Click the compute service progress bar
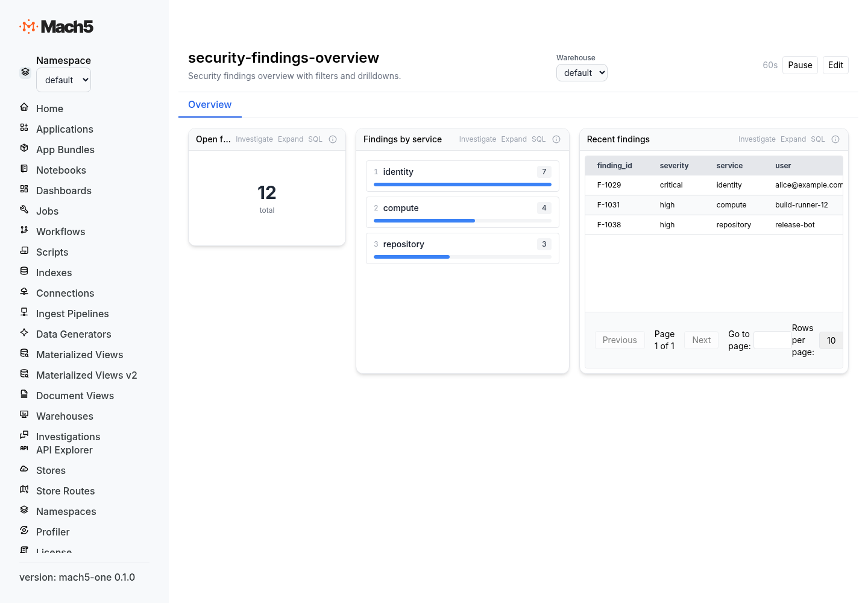 (462, 221)
